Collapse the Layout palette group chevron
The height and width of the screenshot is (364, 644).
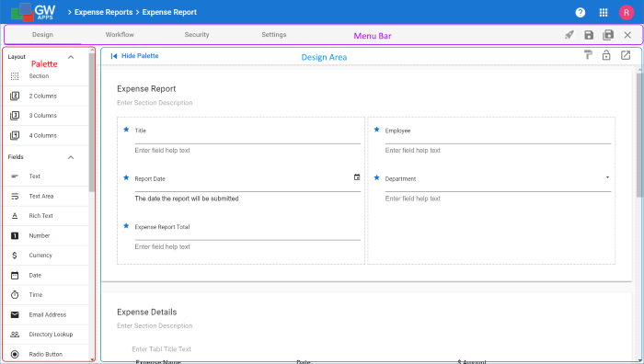click(x=71, y=57)
